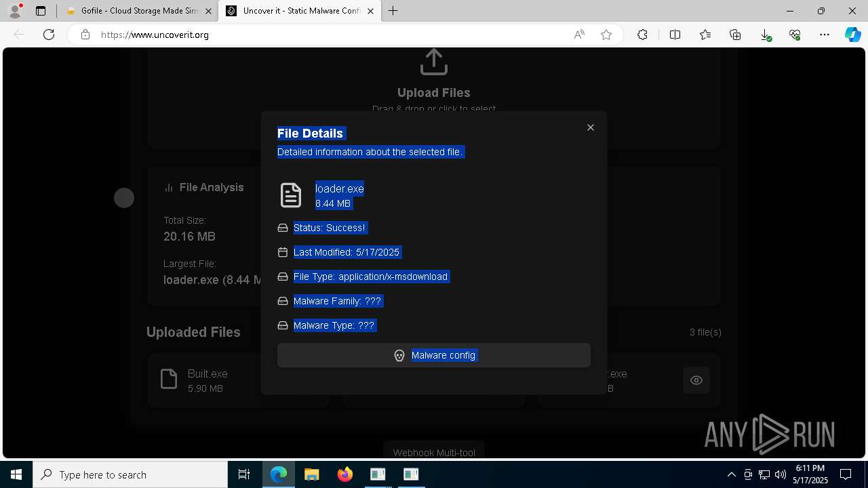Click the taskbar search box
Viewport: 868px width, 488px height.
tap(130, 474)
